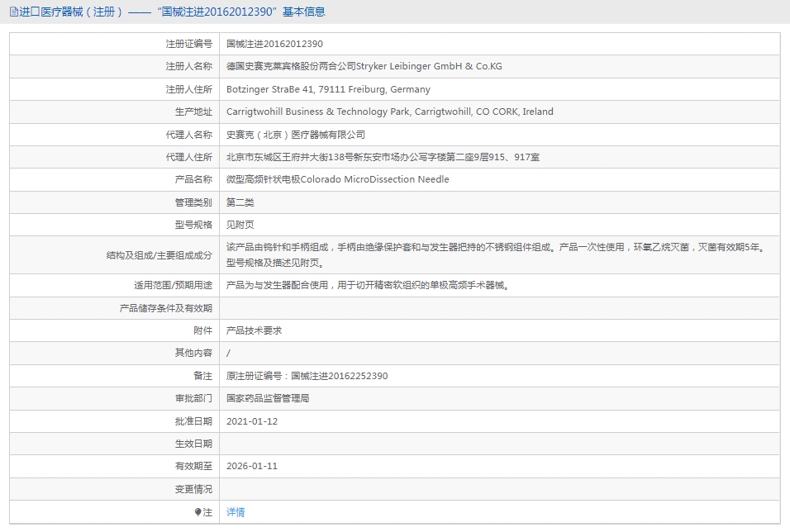
Task: Click the 适用范围/预期用途 row label
Action: 173,285
